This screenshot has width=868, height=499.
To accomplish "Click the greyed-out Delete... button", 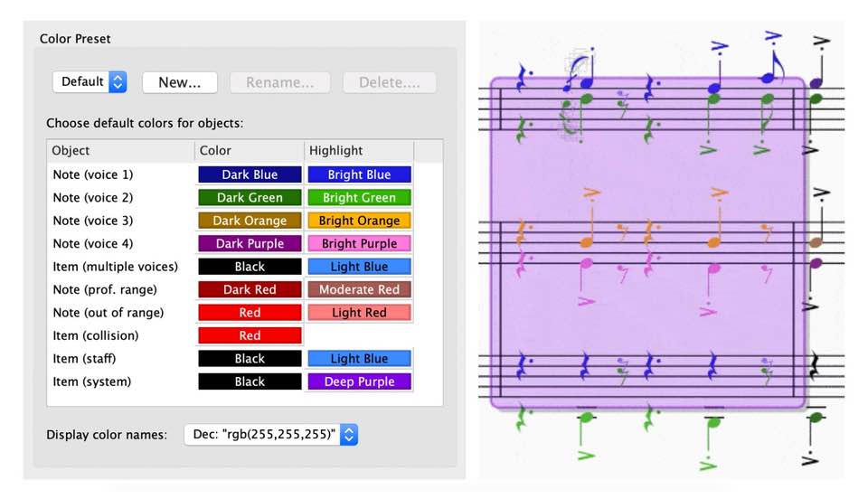I will (x=389, y=82).
